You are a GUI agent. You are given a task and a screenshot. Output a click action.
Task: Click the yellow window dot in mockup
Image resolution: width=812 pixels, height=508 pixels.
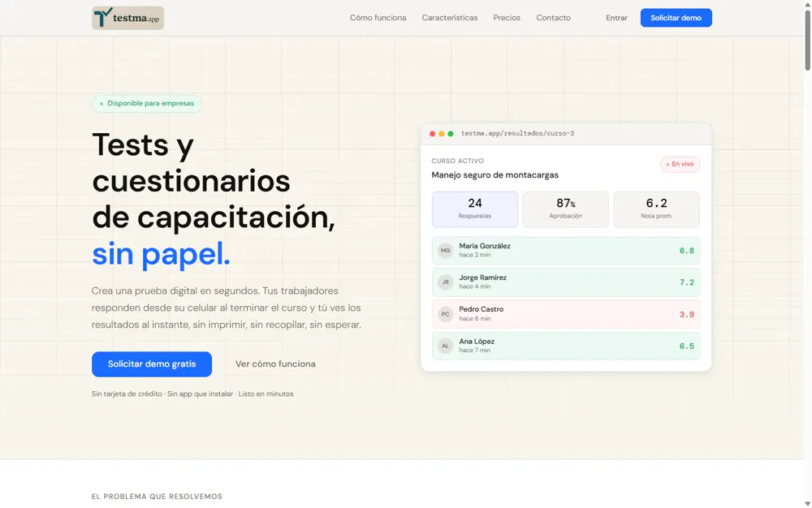pos(441,133)
